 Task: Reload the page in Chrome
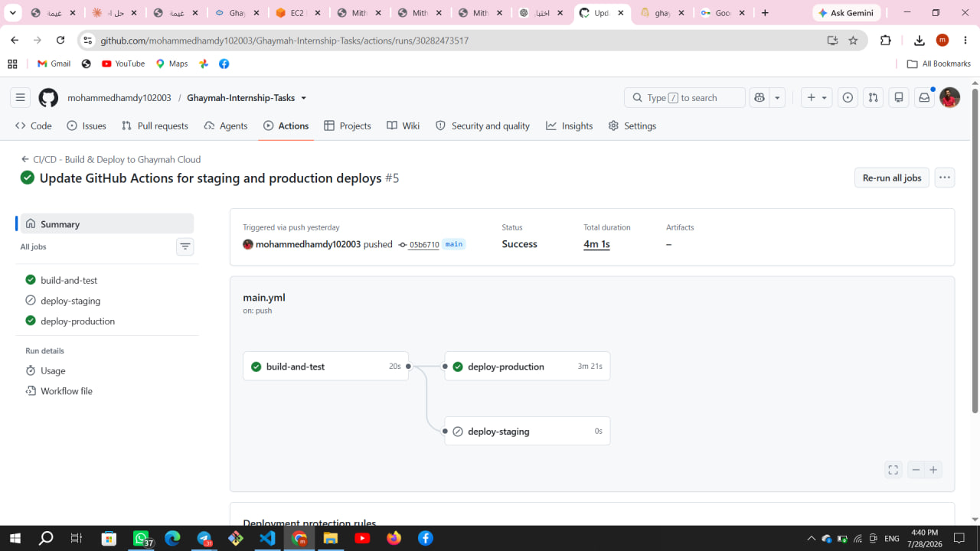pyautogui.click(x=60, y=41)
